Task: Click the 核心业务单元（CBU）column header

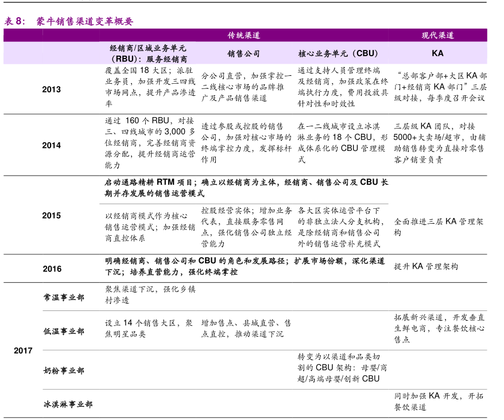Action: (338, 53)
